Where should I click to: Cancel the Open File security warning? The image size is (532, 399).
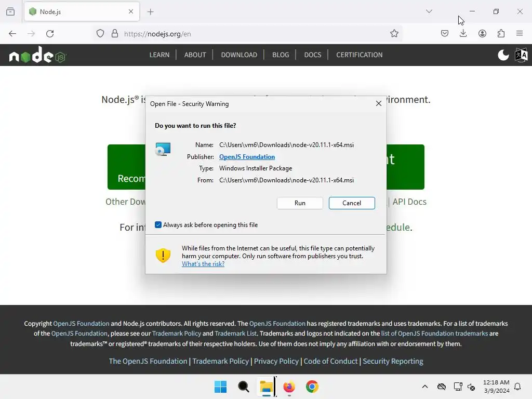352,203
